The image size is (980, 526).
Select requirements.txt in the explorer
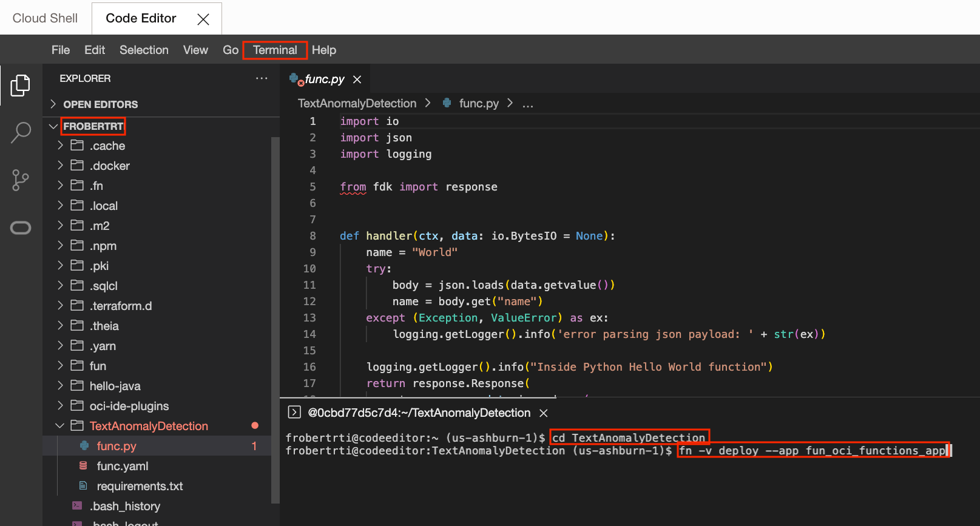tap(140, 486)
